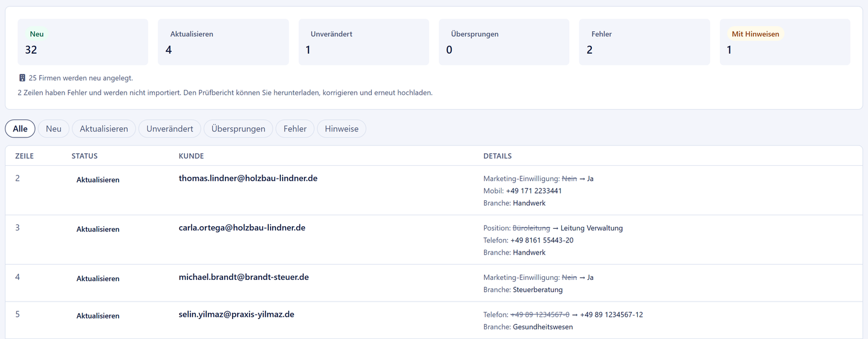Switch to the Aktualisieren filter tab
868x339 pixels.
pos(104,128)
